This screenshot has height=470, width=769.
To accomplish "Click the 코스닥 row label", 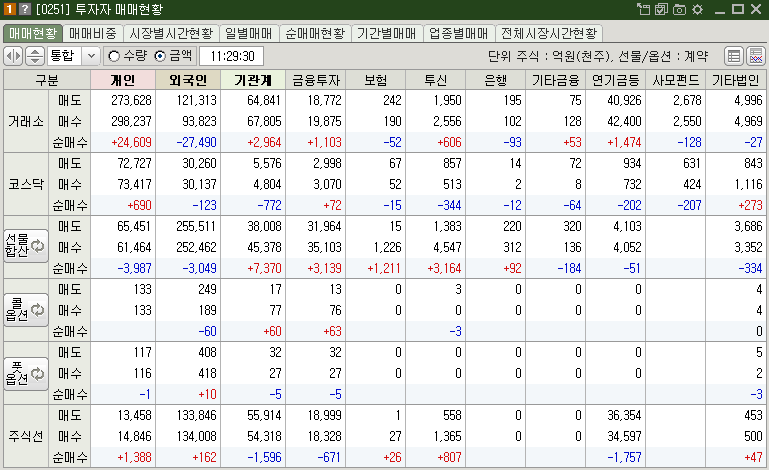I will point(26,184).
